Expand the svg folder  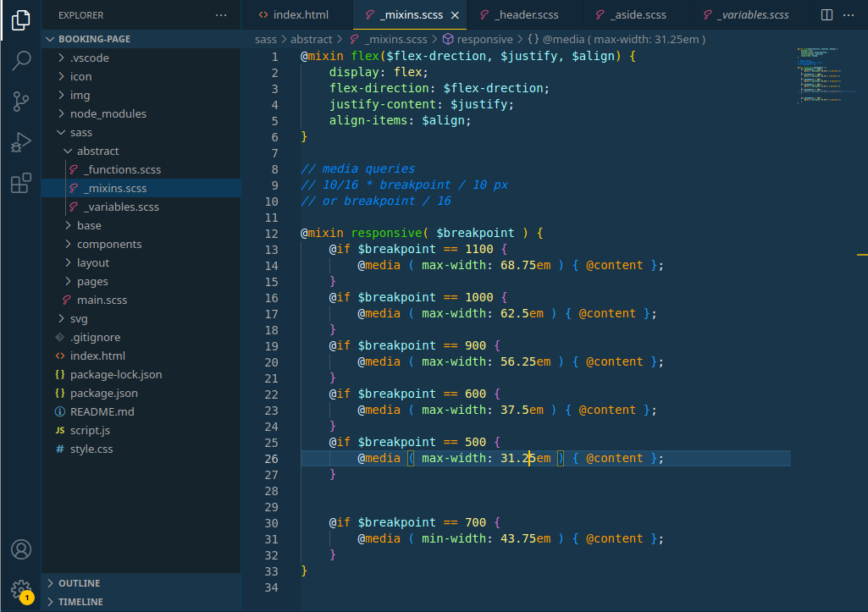tap(141, 319)
